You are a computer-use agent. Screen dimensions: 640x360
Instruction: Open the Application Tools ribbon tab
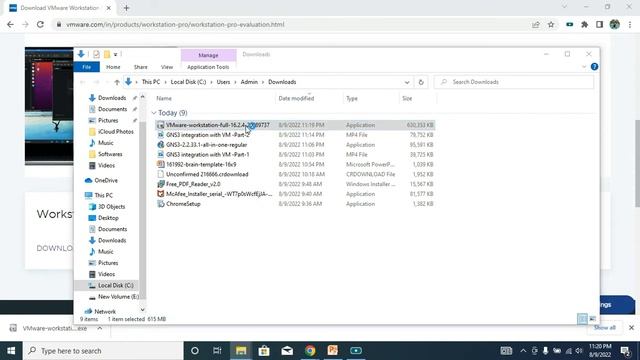(x=208, y=67)
